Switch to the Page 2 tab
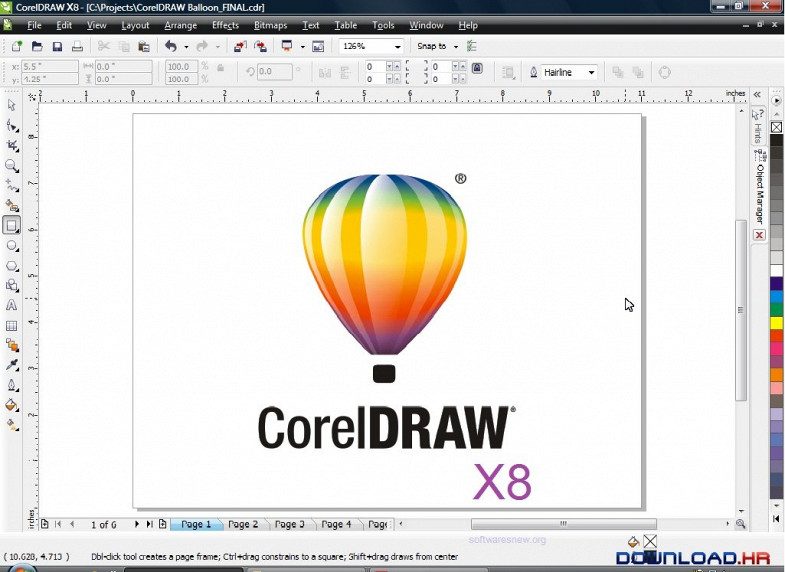The image size is (785, 572). coord(243,524)
